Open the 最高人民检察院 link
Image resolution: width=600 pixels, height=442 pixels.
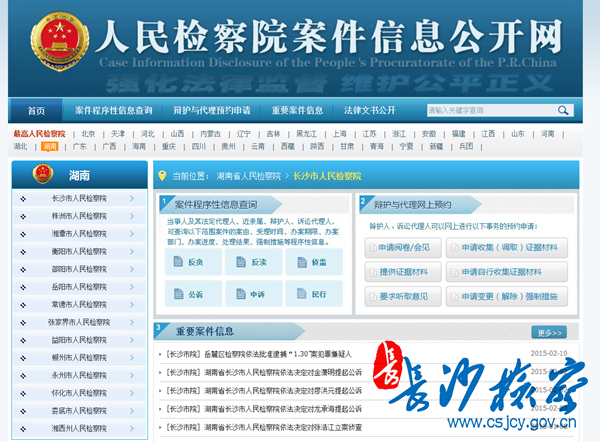(x=39, y=133)
